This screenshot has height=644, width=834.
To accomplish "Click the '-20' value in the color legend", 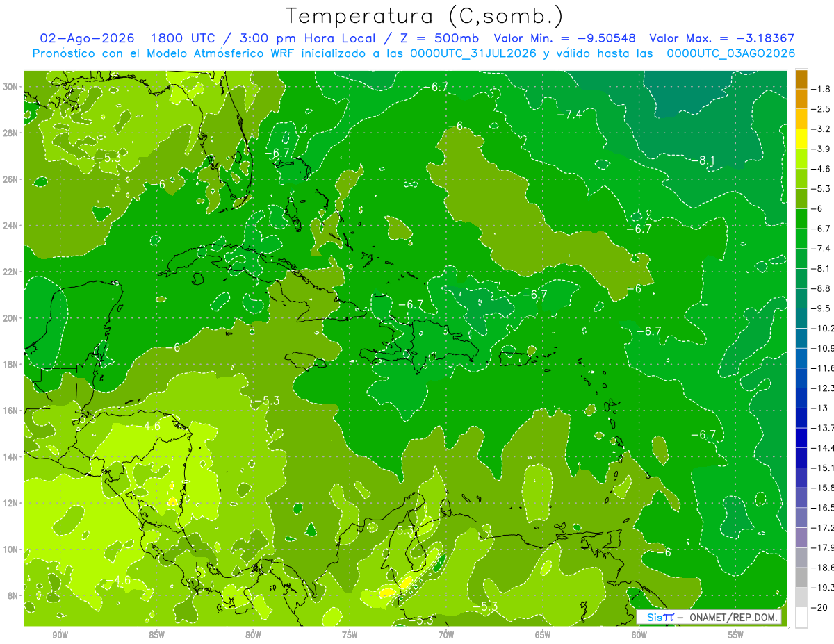I will click(819, 607).
